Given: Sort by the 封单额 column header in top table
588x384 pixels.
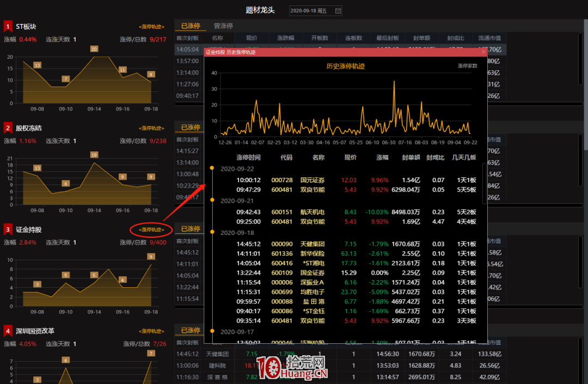Looking at the screenshot, I should click(x=421, y=38).
